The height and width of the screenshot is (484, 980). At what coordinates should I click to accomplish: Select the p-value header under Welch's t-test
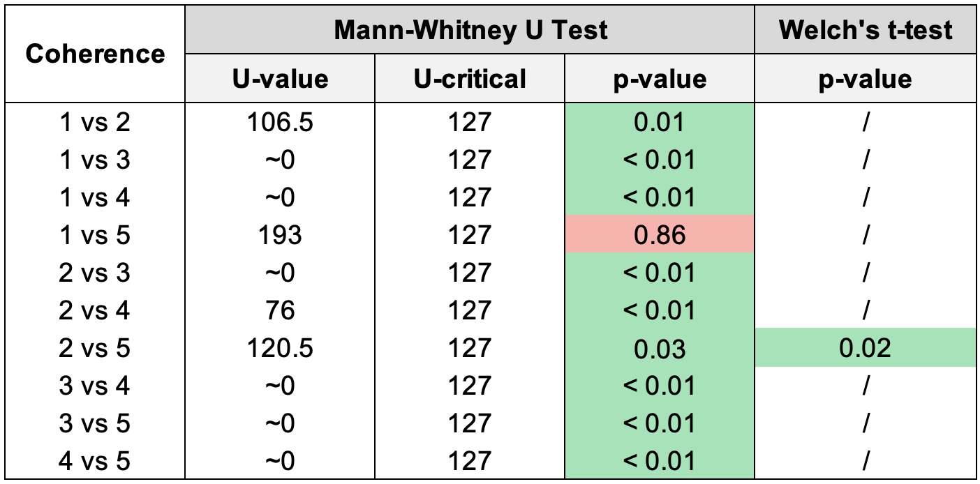(x=865, y=79)
